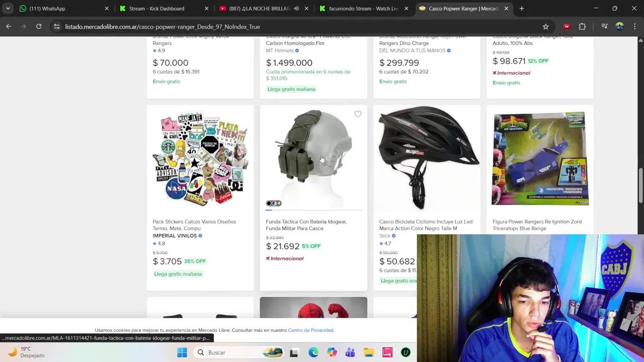Open the media controls icon

[x=605, y=27]
